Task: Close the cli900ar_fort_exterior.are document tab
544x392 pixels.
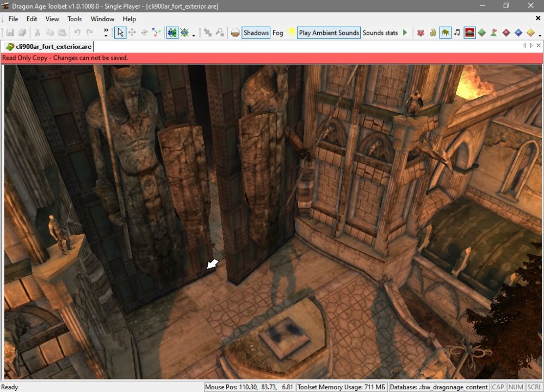Action: pos(537,46)
